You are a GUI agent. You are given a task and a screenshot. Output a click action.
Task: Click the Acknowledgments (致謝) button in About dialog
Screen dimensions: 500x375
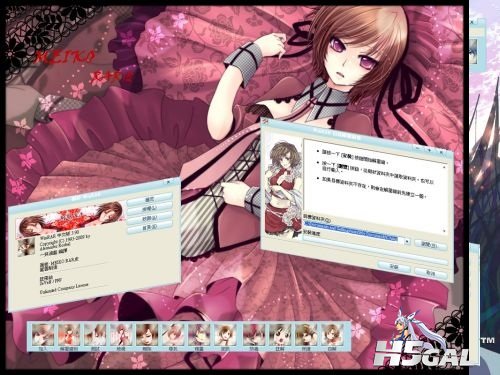150,218
